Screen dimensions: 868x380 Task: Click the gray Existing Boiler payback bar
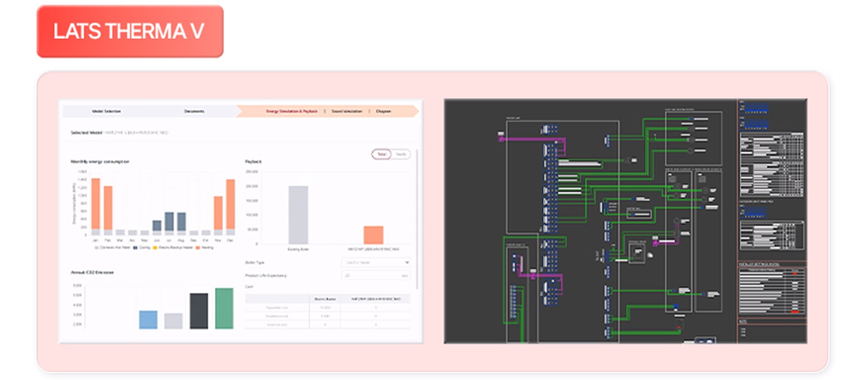[x=298, y=214]
